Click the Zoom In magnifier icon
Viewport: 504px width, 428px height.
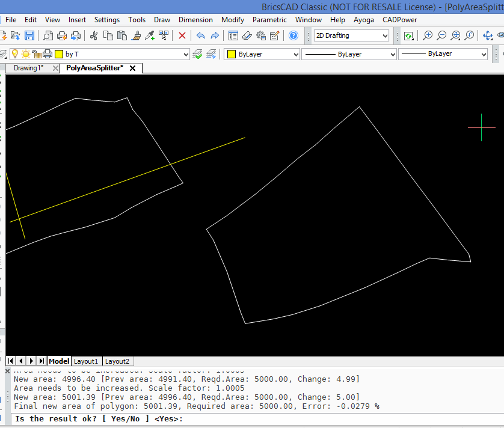(x=428, y=36)
